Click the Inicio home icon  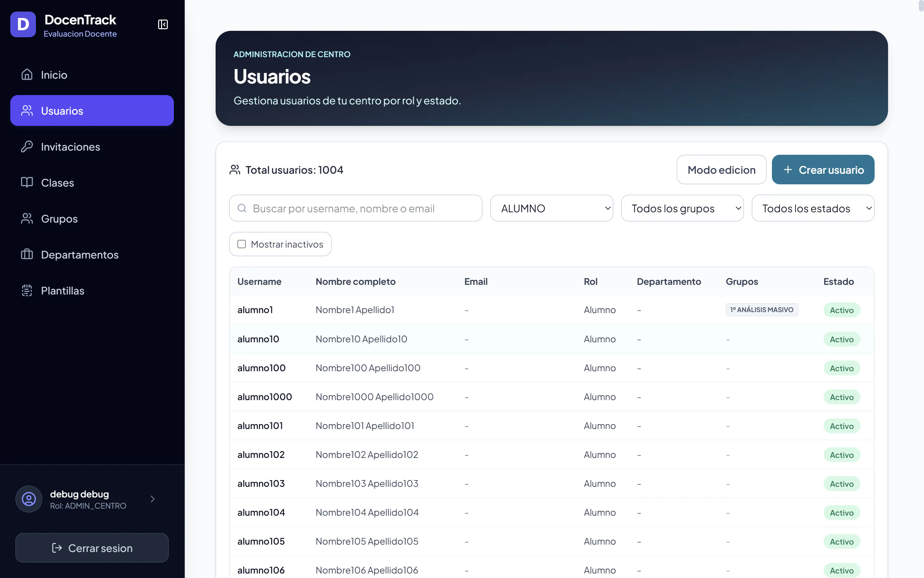(27, 74)
